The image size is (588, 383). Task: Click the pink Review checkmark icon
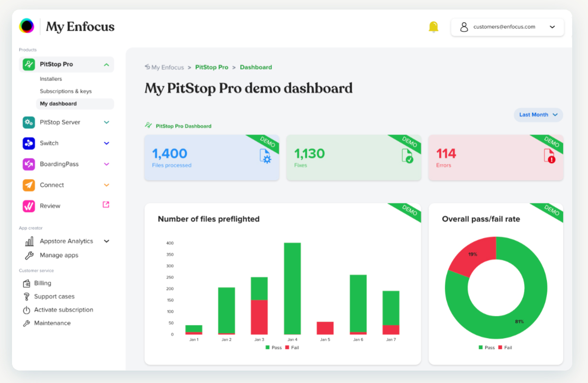pyautogui.click(x=29, y=206)
